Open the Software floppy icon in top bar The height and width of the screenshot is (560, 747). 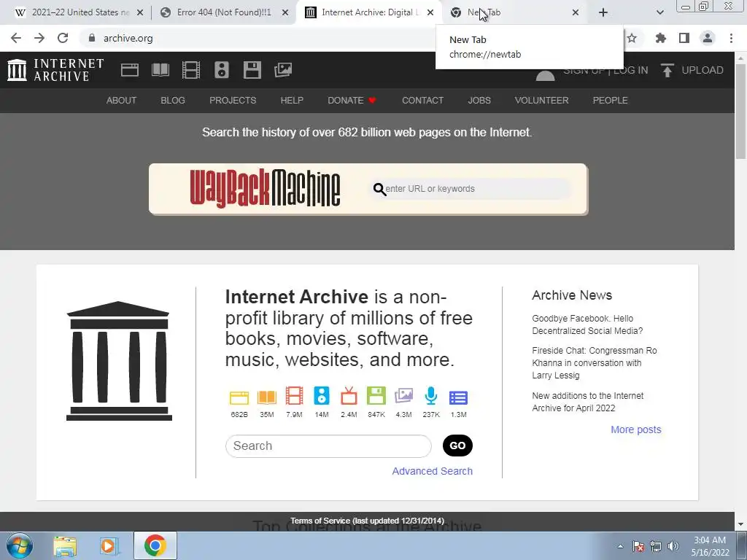[x=252, y=70]
